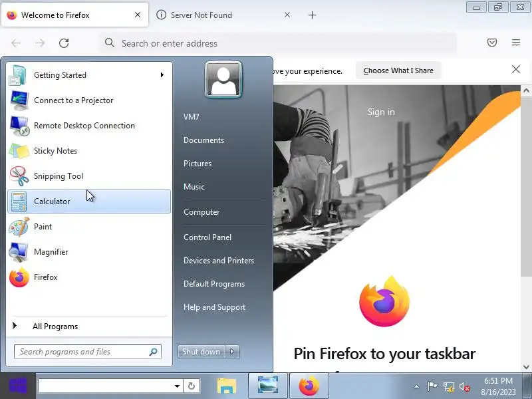The width and height of the screenshot is (532, 399).
Task: Open Devices and Printers
Action: (x=219, y=261)
